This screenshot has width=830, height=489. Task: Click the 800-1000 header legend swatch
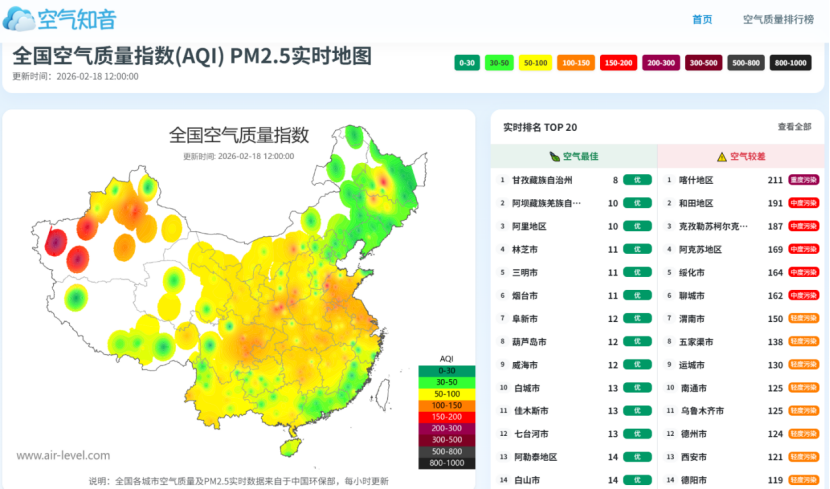[790, 62]
